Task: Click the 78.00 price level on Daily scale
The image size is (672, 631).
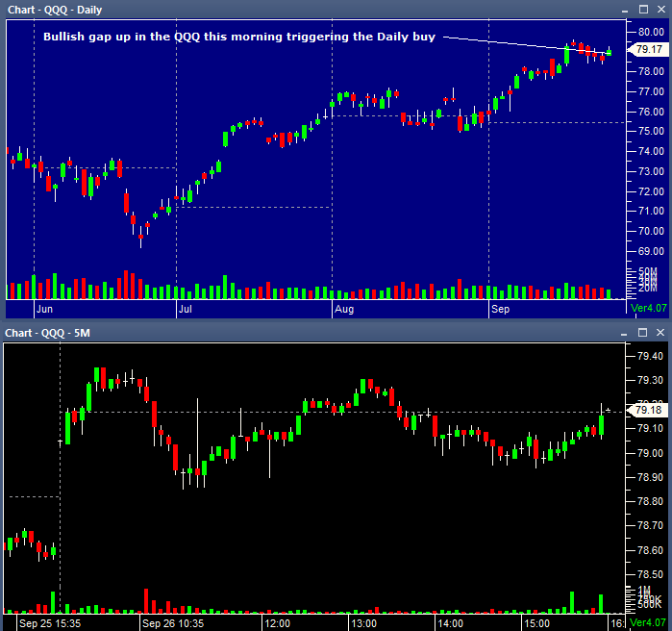Action: click(x=651, y=71)
